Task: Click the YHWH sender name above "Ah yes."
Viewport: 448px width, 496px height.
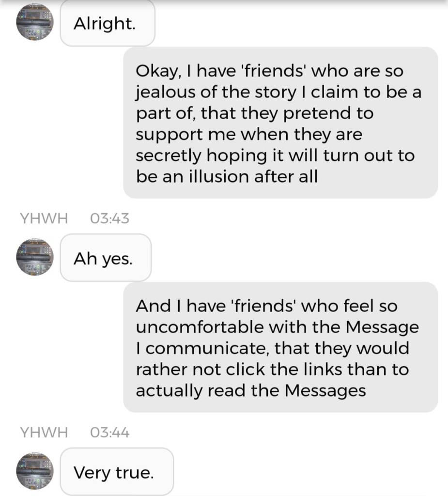Action: pos(44,218)
